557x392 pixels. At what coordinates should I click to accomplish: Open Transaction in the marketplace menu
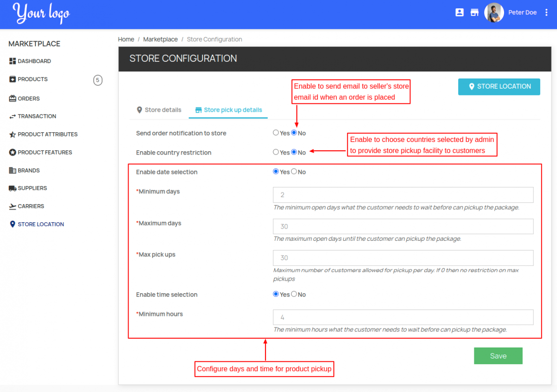tap(37, 116)
